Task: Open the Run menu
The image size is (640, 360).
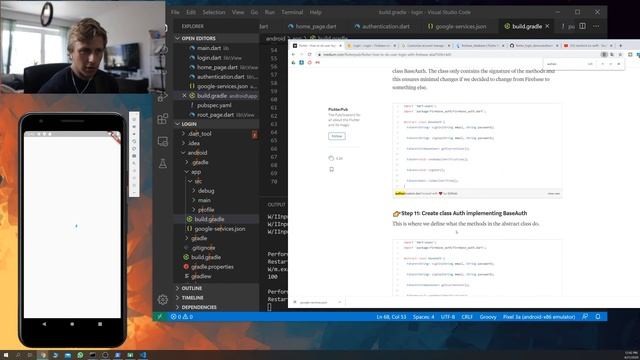Action: [x=269, y=12]
